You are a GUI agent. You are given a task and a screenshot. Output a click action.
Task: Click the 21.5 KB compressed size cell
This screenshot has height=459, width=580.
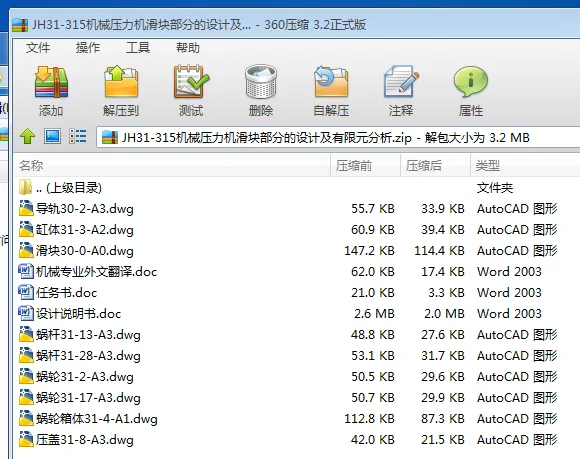tap(443, 440)
